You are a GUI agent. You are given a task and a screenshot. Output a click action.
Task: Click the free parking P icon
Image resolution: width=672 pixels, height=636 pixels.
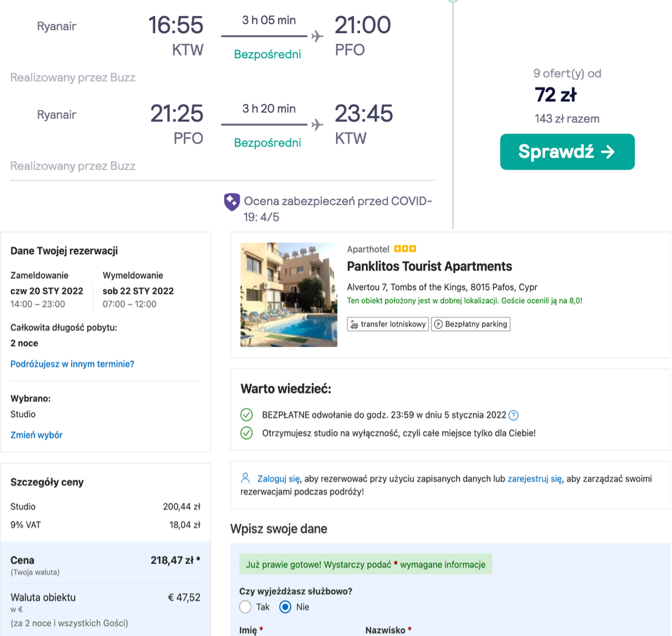pyautogui.click(x=438, y=324)
